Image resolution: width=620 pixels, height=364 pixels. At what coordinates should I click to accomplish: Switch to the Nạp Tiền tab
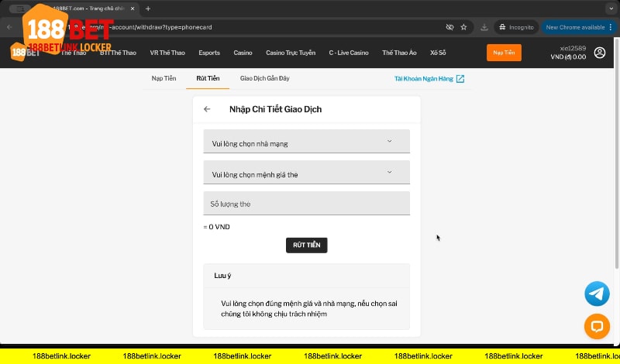click(164, 79)
